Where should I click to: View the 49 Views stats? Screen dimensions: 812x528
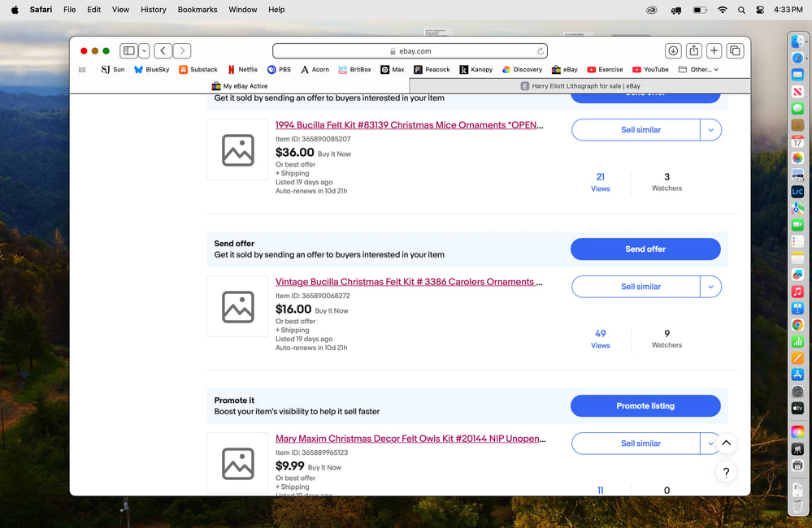pos(600,339)
